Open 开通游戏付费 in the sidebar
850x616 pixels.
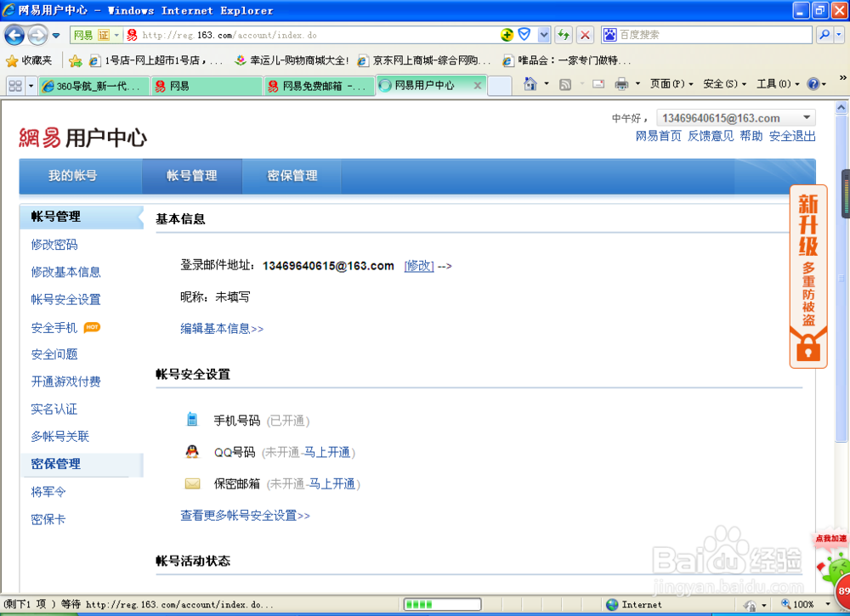[65, 382]
